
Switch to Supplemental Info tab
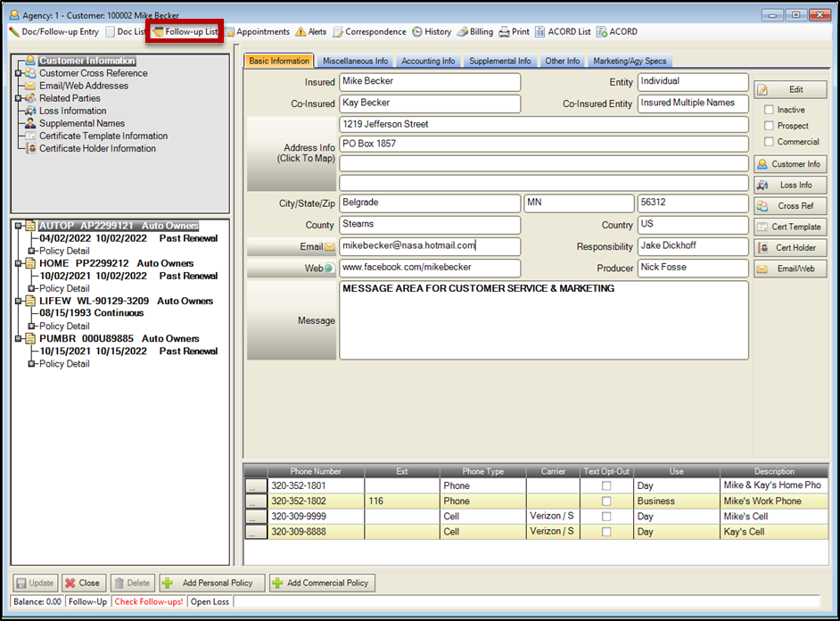pyautogui.click(x=500, y=61)
